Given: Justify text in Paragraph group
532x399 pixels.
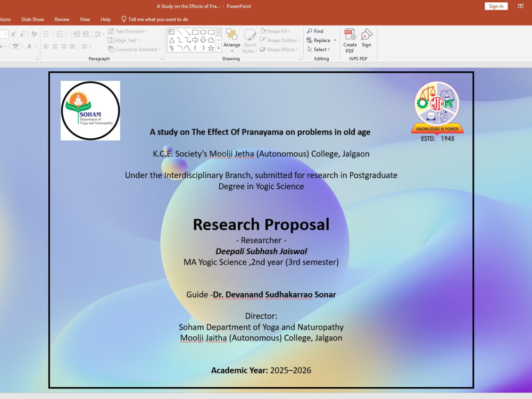Looking at the screenshot, I should tap(72, 46).
